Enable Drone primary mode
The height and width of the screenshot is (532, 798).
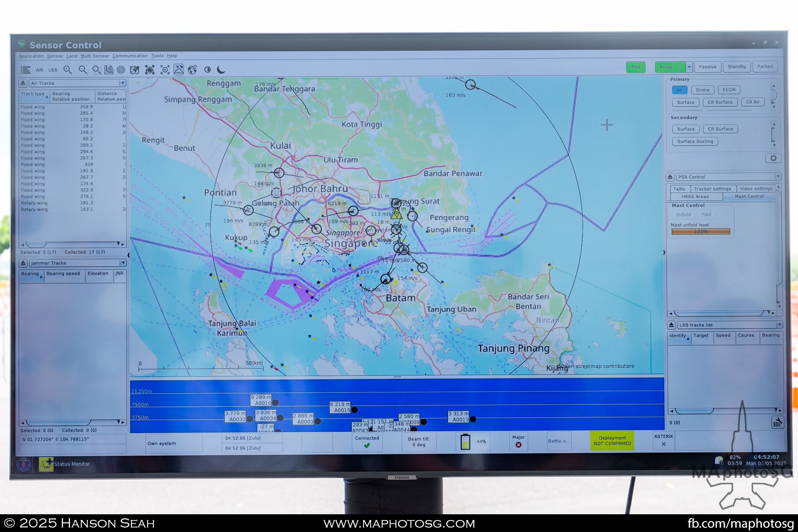click(x=702, y=90)
